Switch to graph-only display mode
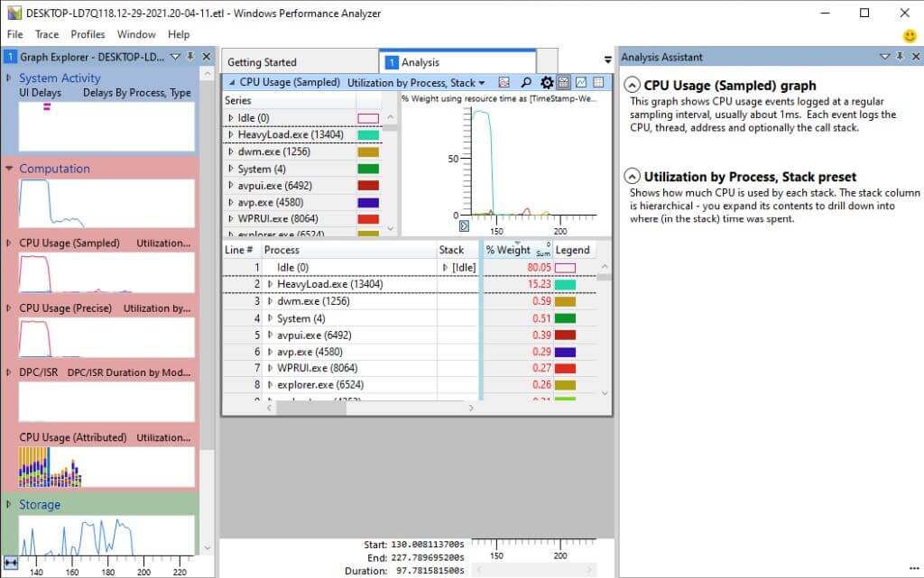Screen dimensions: 924x578 point(580,82)
